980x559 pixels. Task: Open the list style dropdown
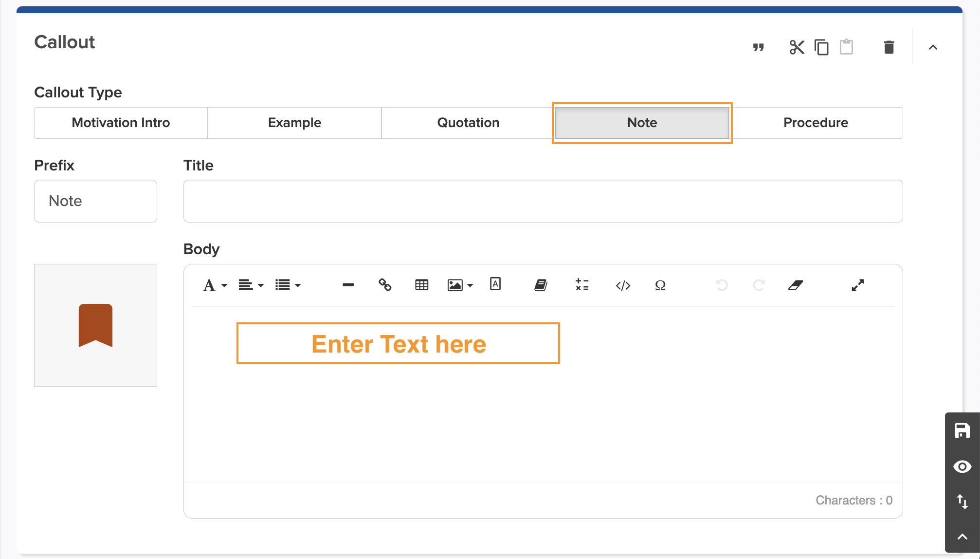click(x=288, y=285)
